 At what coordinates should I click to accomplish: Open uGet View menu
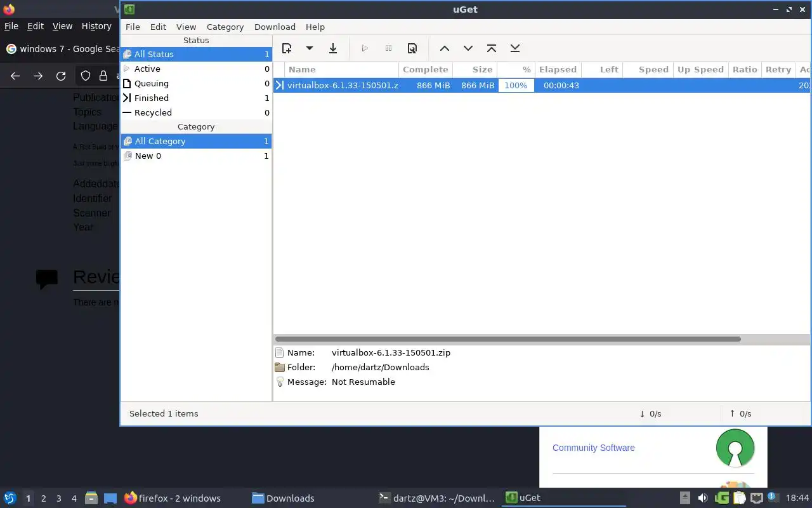[x=186, y=27]
